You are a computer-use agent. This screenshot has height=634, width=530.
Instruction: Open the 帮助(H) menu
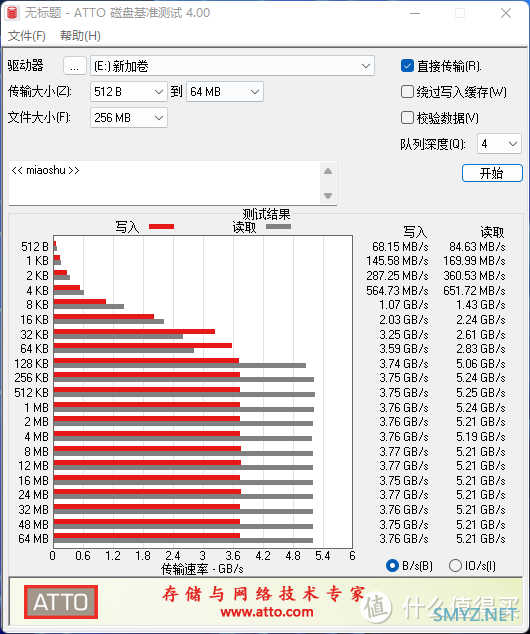(80, 36)
